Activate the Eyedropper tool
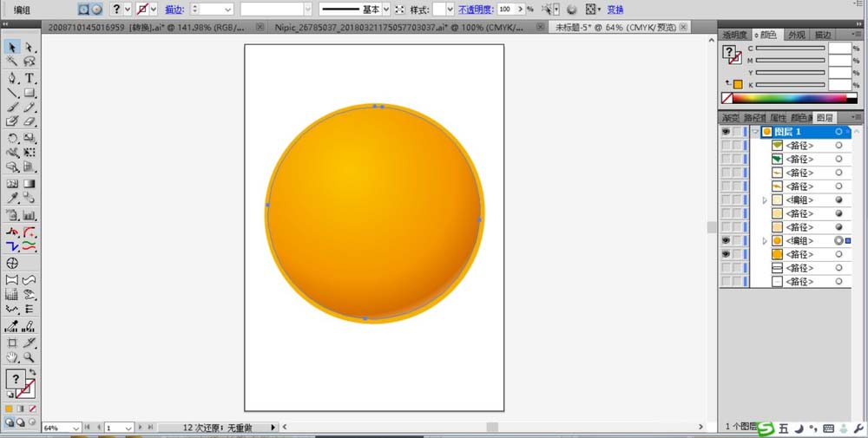 [12, 199]
